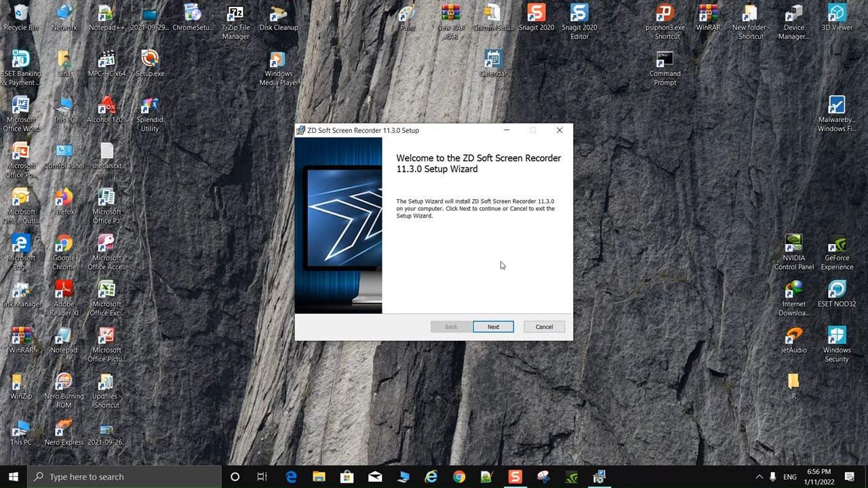Viewport: 868px width, 488px height.
Task: Select the Adobe Reader XI desktop icon
Action: (x=64, y=298)
